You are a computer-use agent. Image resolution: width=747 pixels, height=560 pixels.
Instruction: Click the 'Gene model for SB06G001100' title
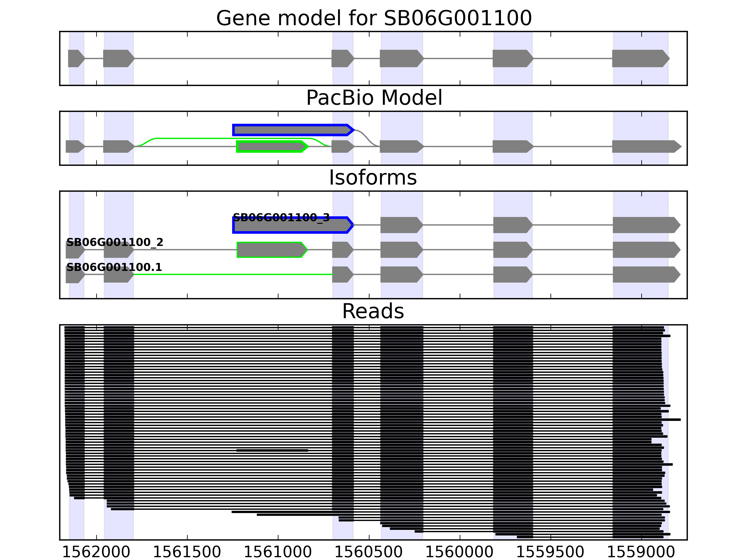(373, 18)
